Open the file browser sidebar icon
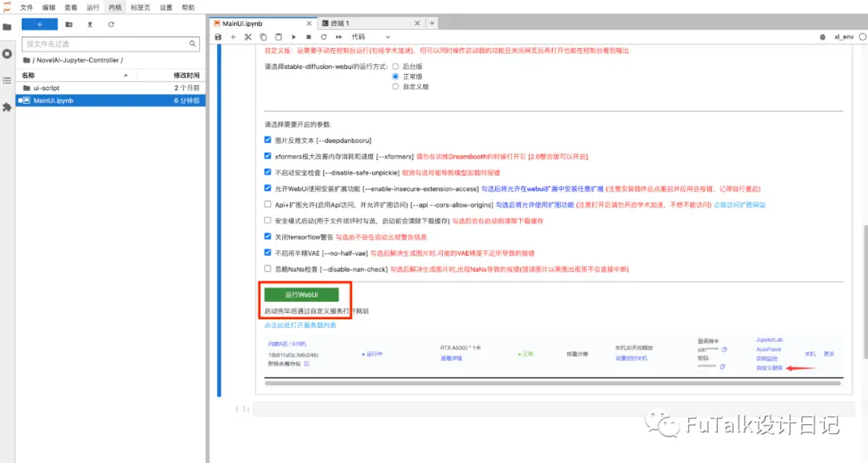This screenshot has height=463, width=868. coord(7,27)
